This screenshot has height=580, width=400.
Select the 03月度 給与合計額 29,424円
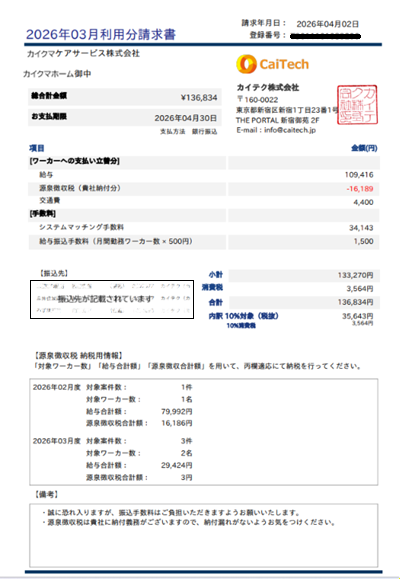click(177, 465)
